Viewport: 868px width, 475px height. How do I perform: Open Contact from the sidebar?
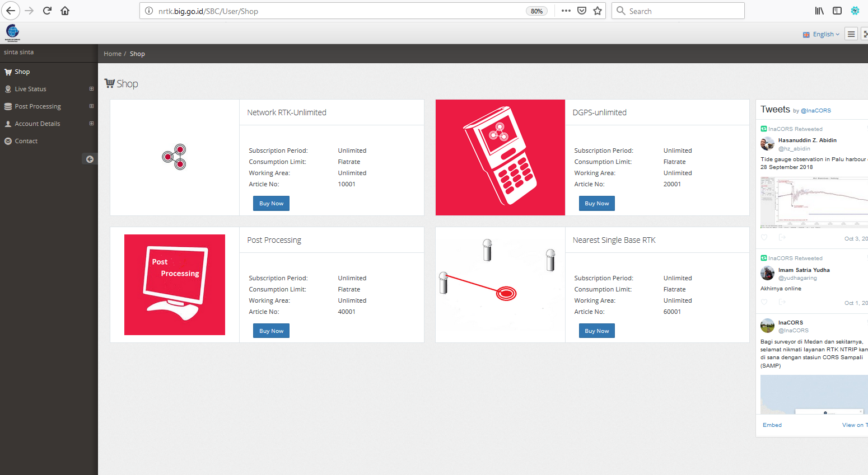(26, 141)
